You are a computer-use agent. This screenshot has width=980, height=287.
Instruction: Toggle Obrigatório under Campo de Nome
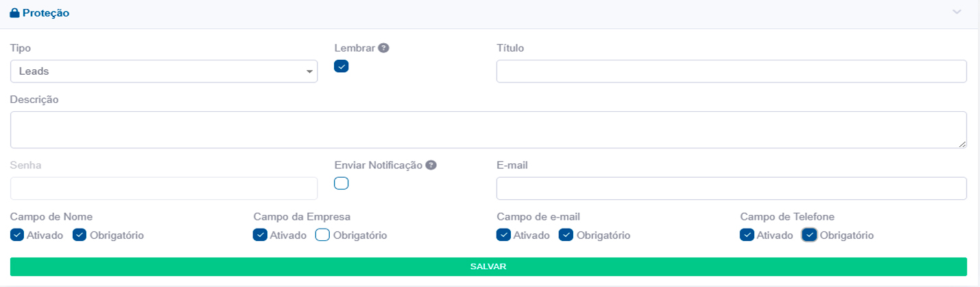pyautogui.click(x=80, y=236)
